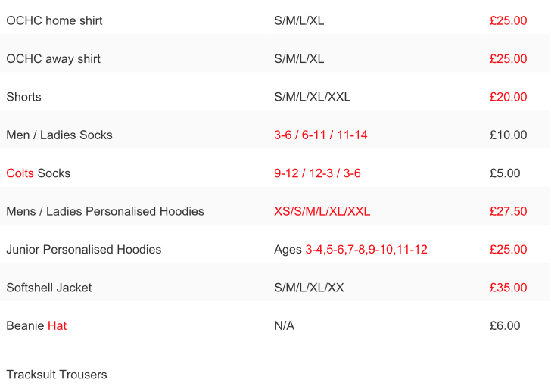Click the red ages 3-4,5-6,7-8,9-10,11-12 text
This screenshot has height=392, width=551.
pos(366,250)
